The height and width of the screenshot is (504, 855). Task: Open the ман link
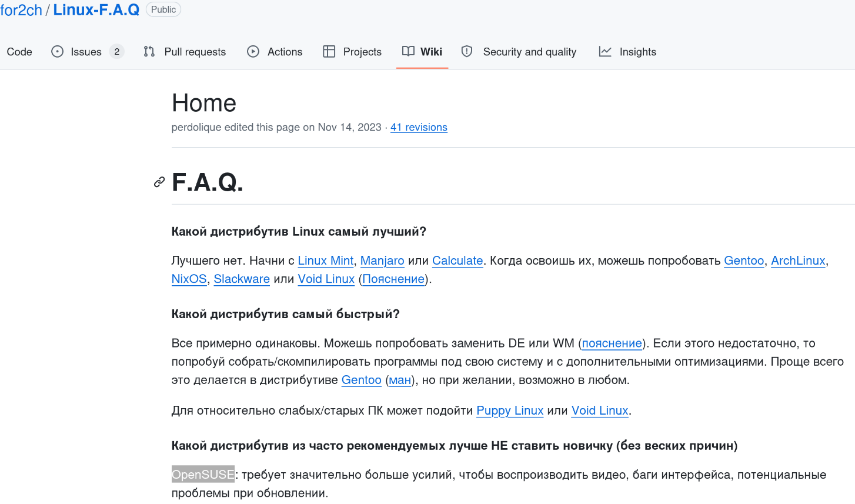[400, 380]
